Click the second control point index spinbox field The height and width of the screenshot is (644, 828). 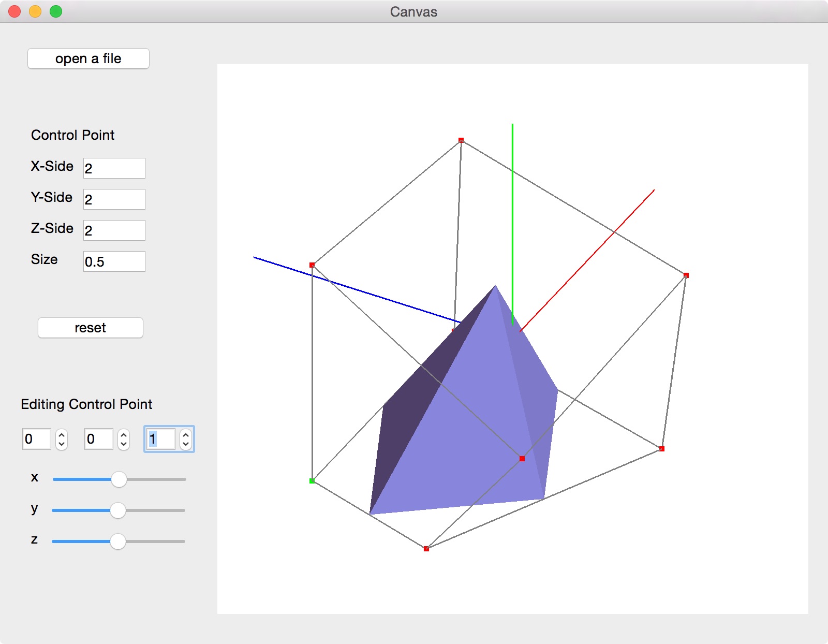coord(99,439)
